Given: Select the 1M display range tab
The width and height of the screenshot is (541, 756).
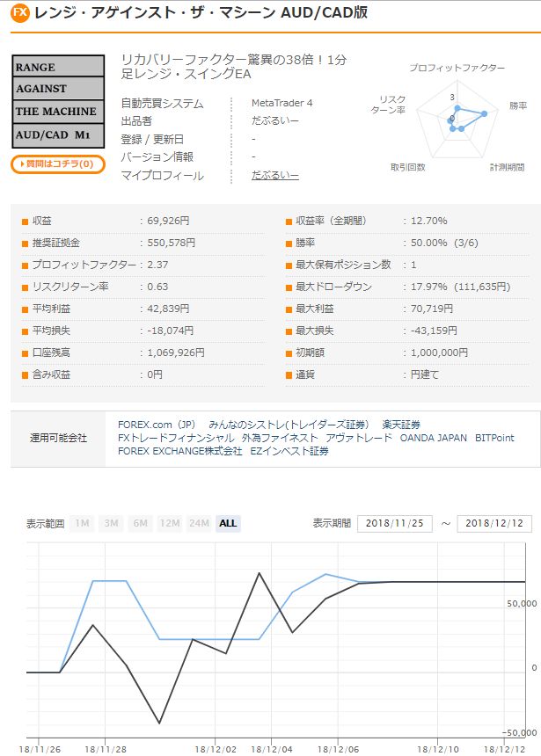Looking at the screenshot, I should [82, 523].
